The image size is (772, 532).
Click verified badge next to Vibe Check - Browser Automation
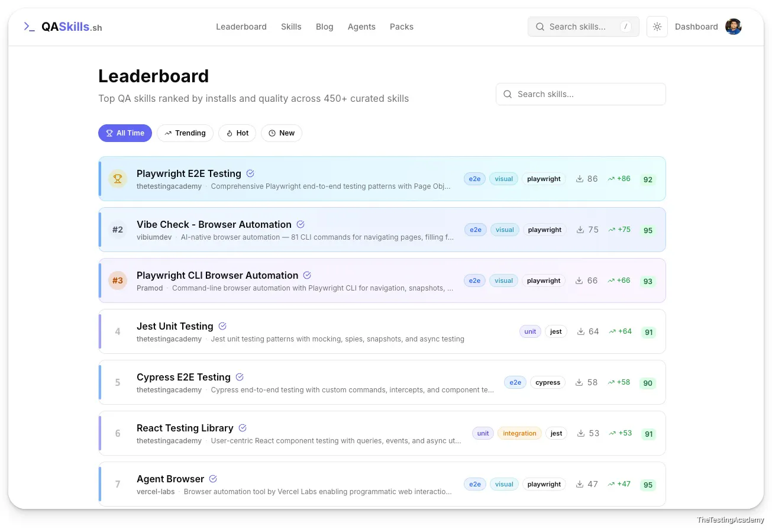pyautogui.click(x=301, y=224)
